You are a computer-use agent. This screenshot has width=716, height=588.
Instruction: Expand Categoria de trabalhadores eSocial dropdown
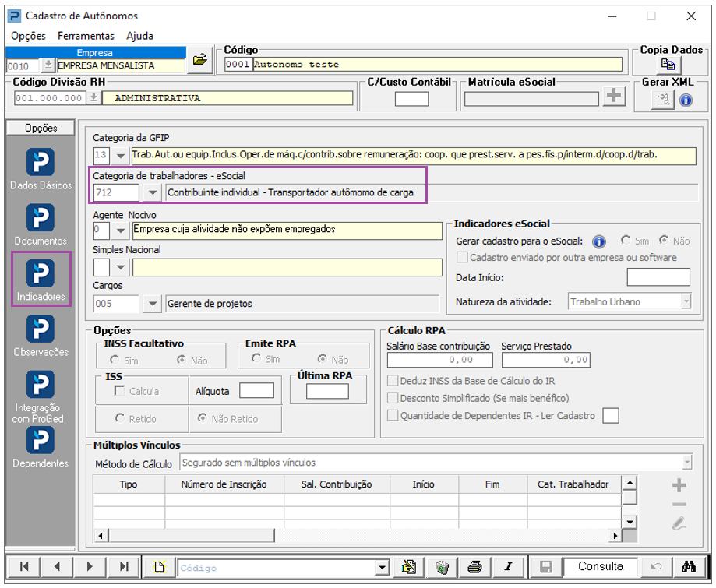click(153, 192)
